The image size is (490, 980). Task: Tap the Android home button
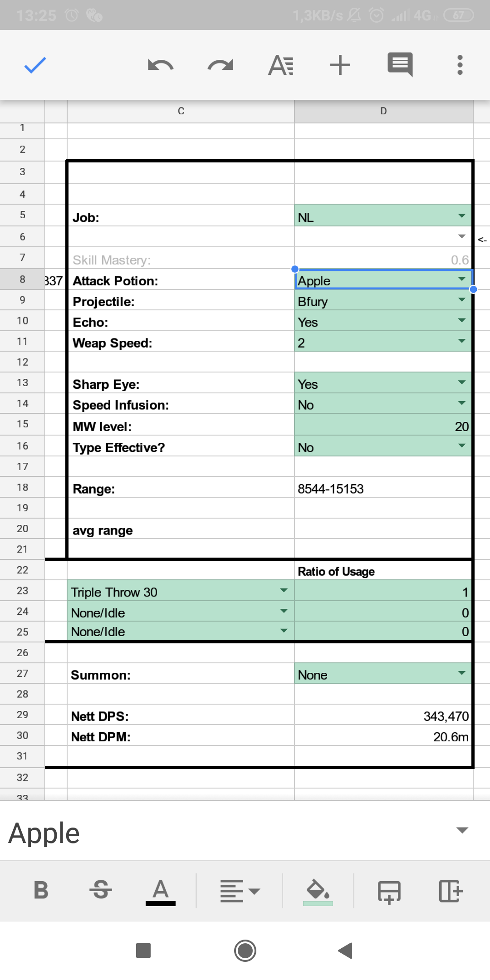(x=245, y=951)
